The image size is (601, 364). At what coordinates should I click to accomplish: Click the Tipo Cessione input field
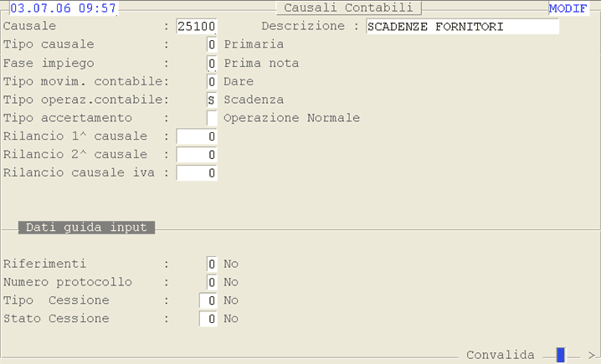pos(208,300)
